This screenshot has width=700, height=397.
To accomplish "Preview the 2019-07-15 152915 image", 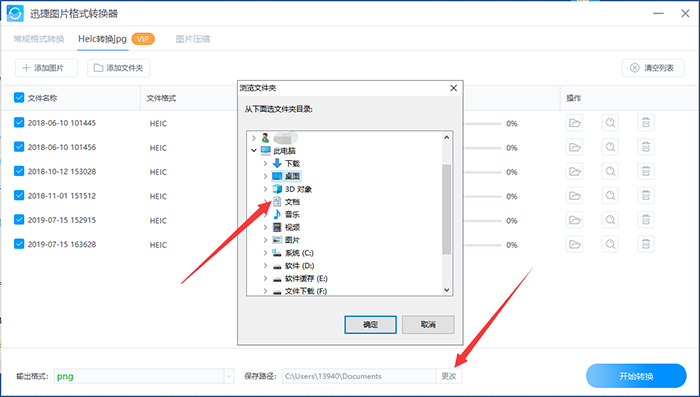I will tap(610, 220).
